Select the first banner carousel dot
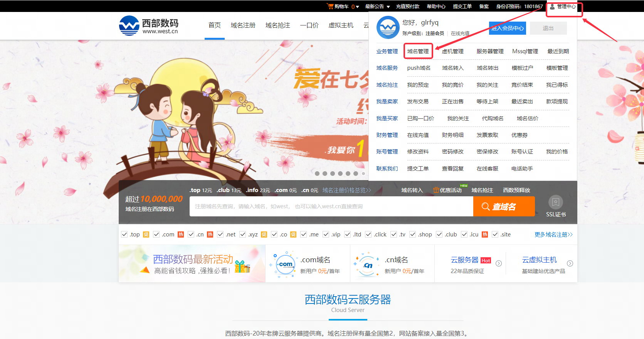Viewport: 644px width, 339px height. coord(317,174)
